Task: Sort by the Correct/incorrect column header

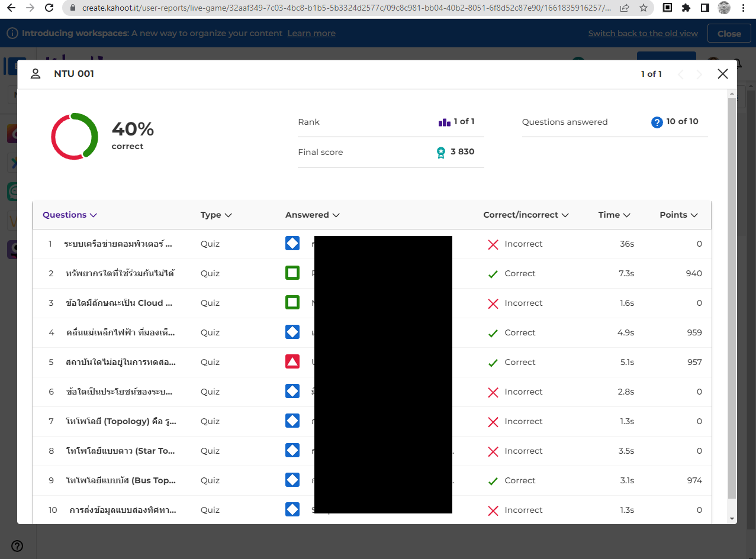Action: pyautogui.click(x=525, y=215)
